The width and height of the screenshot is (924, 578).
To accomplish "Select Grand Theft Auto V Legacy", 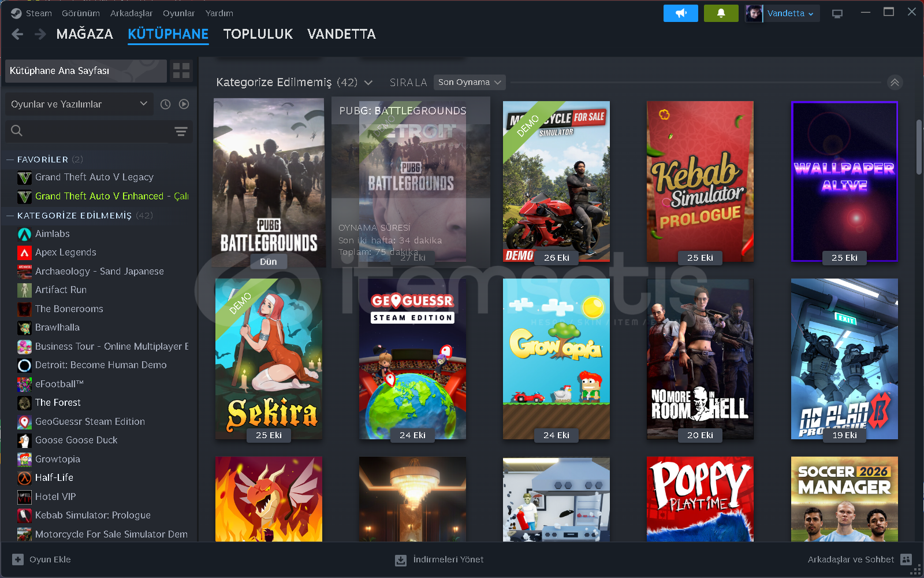I will click(94, 177).
